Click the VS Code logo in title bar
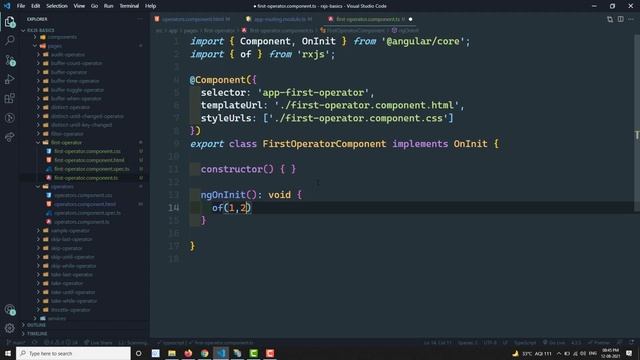 pyautogui.click(x=7, y=6)
